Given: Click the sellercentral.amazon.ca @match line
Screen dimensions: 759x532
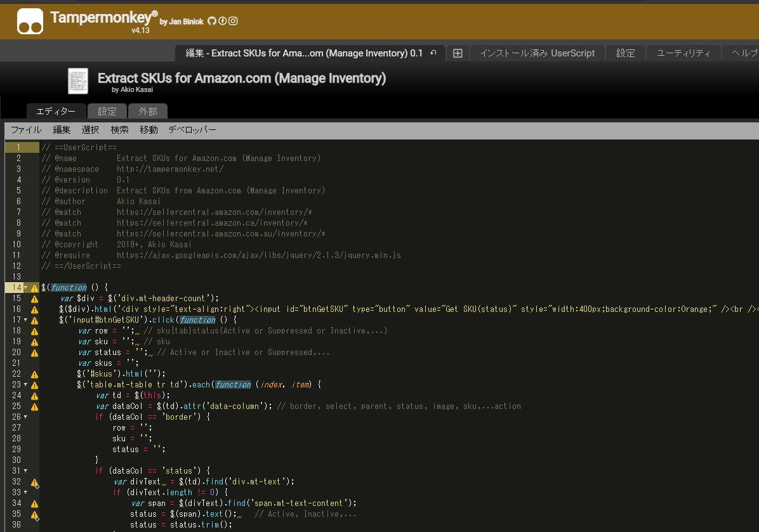Looking at the screenshot, I should (x=175, y=223).
